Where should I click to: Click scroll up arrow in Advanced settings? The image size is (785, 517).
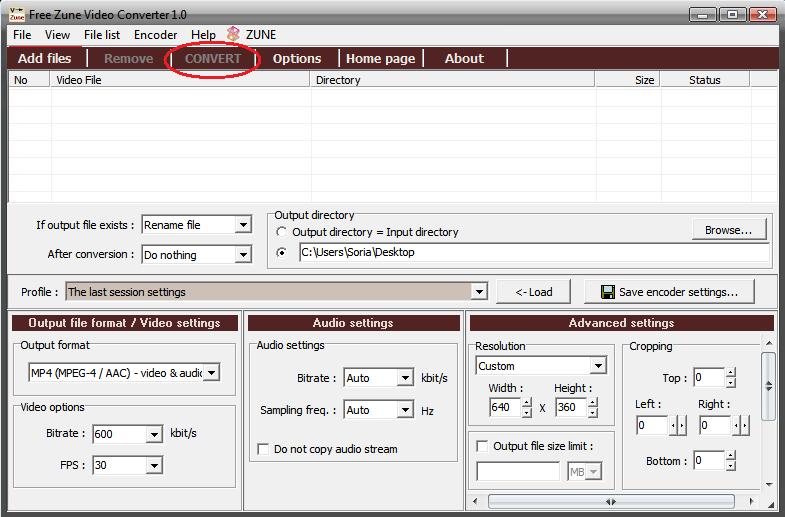click(x=769, y=343)
